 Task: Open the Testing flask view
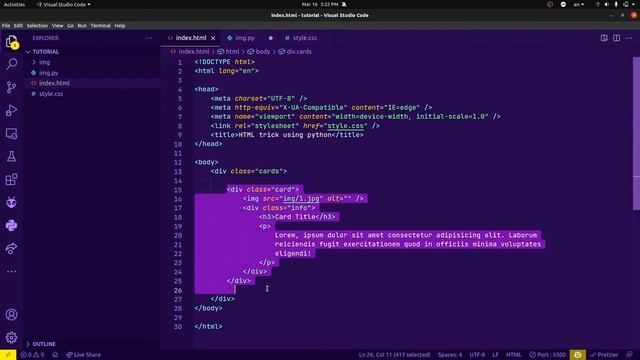pyautogui.click(x=11, y=156)
